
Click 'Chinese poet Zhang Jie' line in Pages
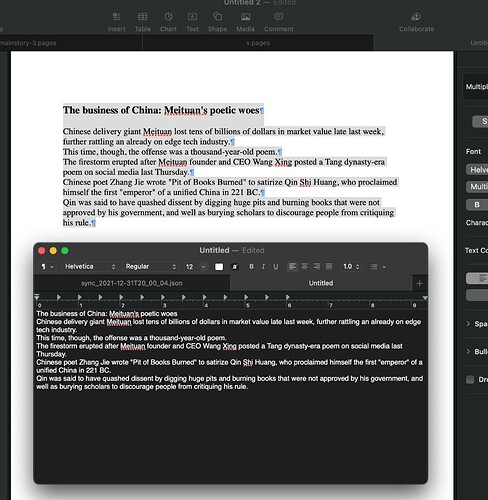pyautogui.click(x=230, y=182)
